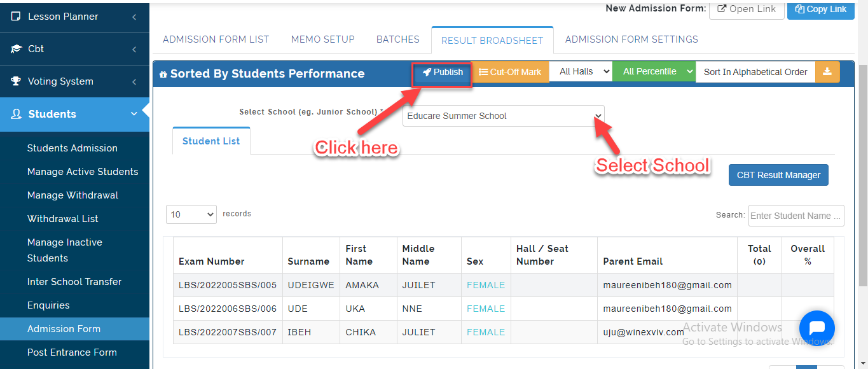Viewport: 868px width, 369px height.
Task: Open the Admission Form Settings tab
Action: [x=631, y=39]
